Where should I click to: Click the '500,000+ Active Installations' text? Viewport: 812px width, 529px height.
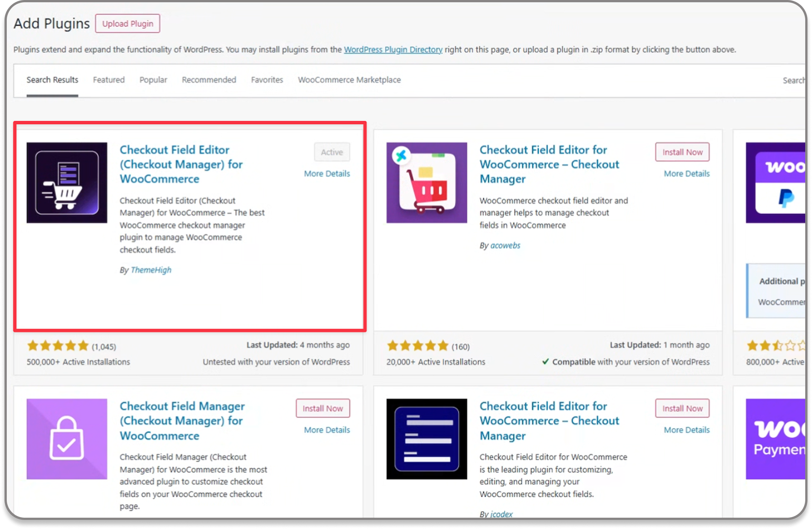pos(78,362)
